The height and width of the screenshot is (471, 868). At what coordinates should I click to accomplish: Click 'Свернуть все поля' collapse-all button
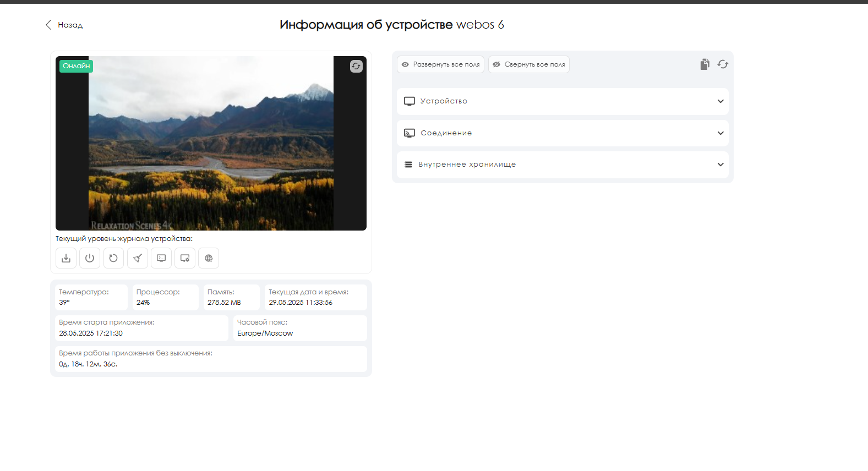click(x=528, y=64)
